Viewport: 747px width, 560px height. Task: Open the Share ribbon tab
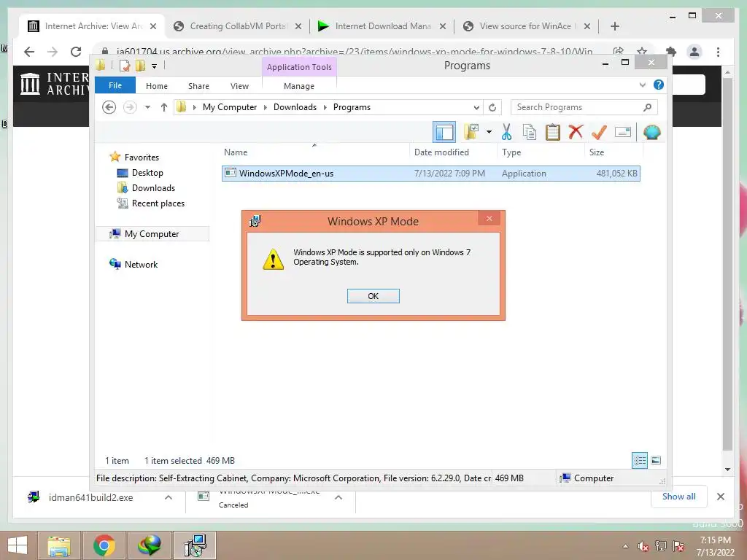point(198,86)
